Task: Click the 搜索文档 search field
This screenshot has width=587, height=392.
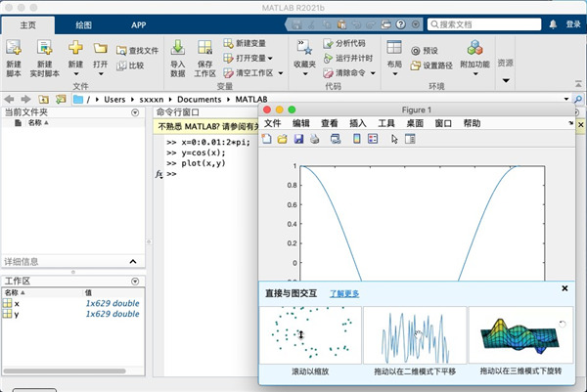Action: [484, 24]
